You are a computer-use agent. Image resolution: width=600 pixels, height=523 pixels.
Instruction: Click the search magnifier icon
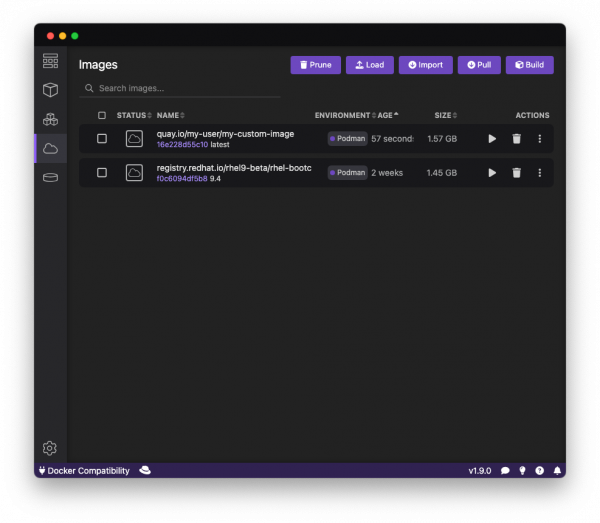click(89, 88)
